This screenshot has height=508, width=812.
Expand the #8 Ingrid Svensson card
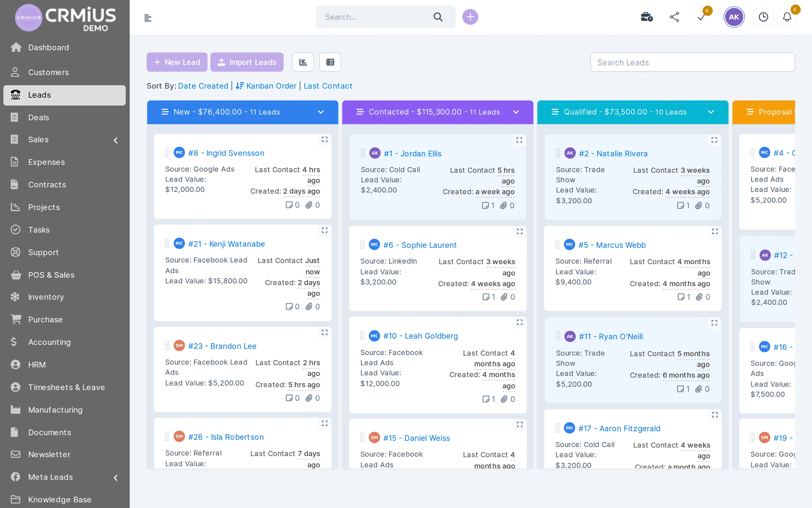pyautogui.click(x=325, y=139)
